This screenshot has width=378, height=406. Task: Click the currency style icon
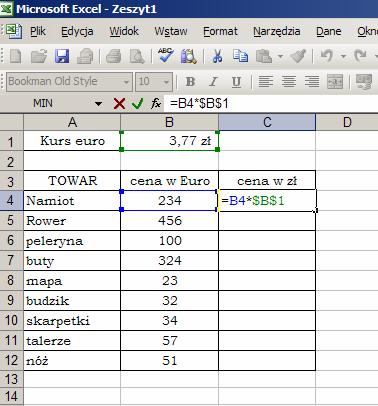click(x=364, y=81)
